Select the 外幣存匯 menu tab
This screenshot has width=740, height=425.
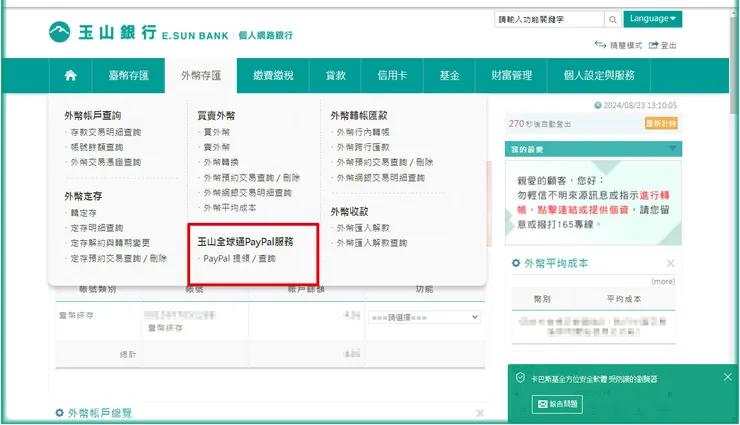click(x=201, y=75)
